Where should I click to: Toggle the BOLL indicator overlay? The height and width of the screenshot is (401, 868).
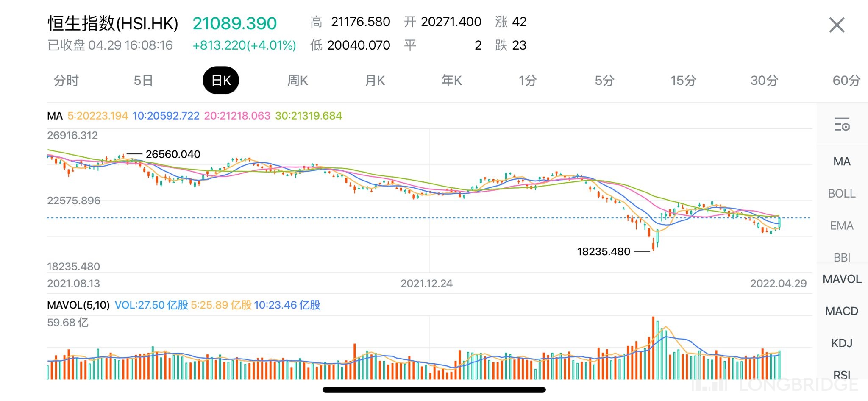842,194
